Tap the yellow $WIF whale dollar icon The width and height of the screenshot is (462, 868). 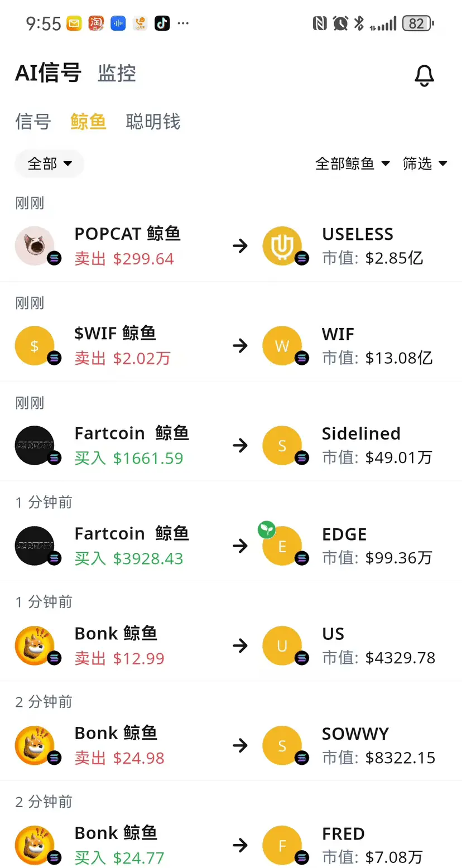[35, 345]
